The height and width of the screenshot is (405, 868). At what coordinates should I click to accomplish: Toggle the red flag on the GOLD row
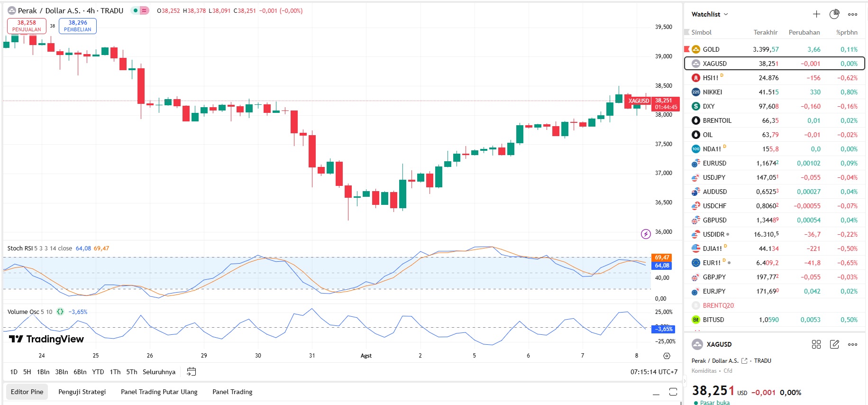(x=686, y=49)
